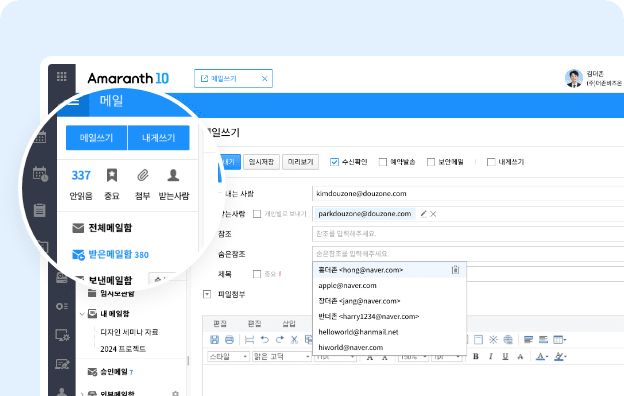Open the 전체메일함 folder
This screenshot has width=624, height=396.
coord(102,228)
